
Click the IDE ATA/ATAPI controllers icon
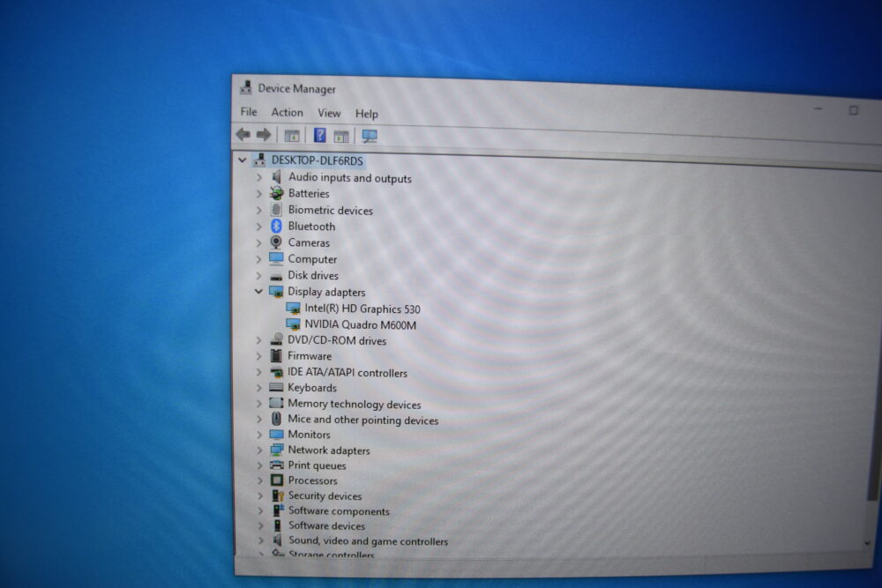click(x=276, y=371)
